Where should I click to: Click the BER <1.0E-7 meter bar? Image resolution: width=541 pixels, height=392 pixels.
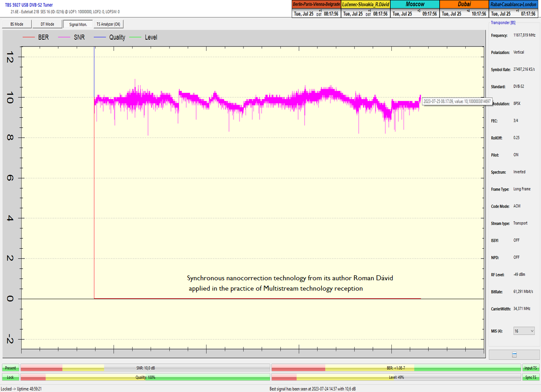[396, 368]
